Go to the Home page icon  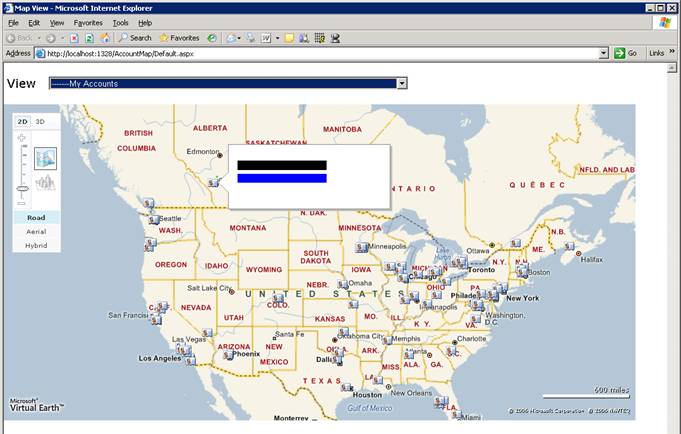[x=105, y=38]
